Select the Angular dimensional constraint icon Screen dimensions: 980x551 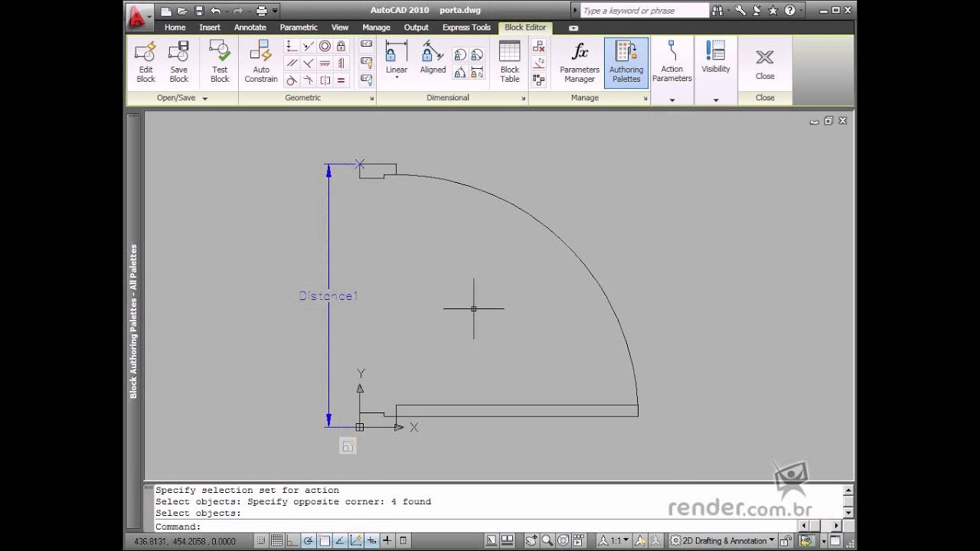tap(460, 73)
